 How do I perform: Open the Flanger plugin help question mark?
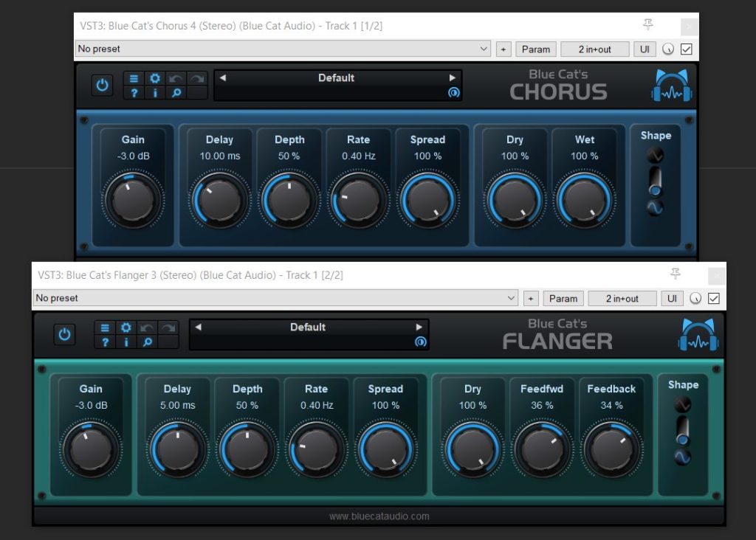click(x=105, y=342)
